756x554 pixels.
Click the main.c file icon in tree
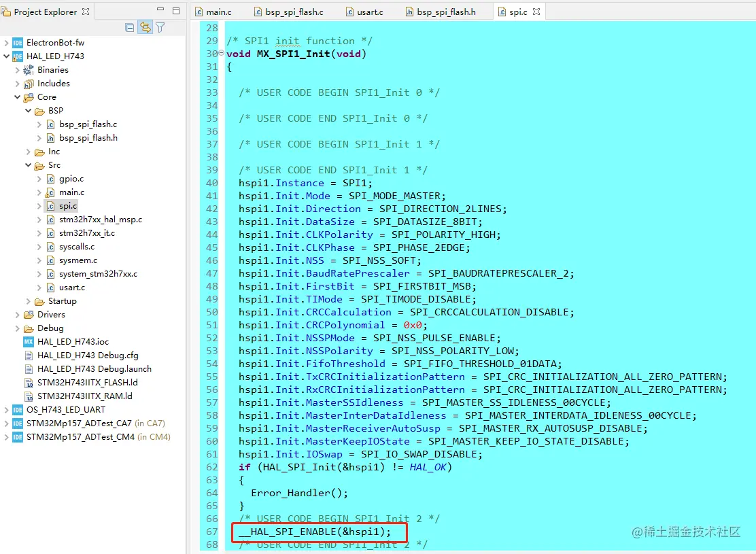pos(50,192)
